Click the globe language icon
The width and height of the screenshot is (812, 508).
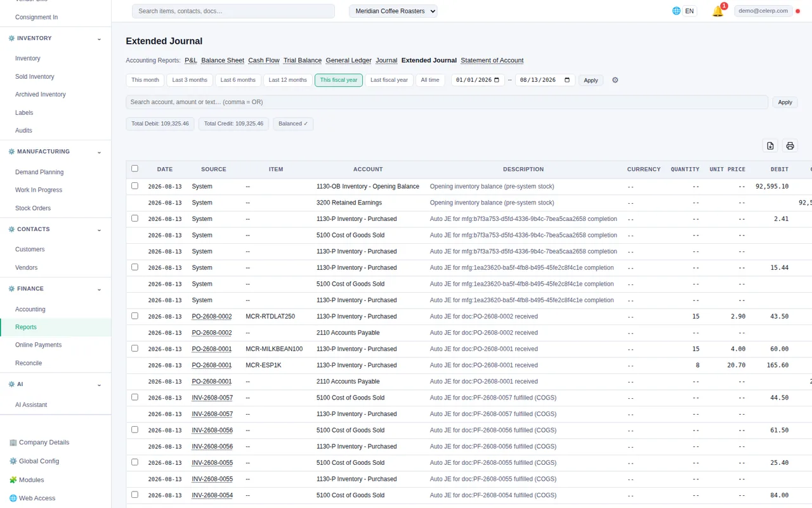[x=676, y=11]
